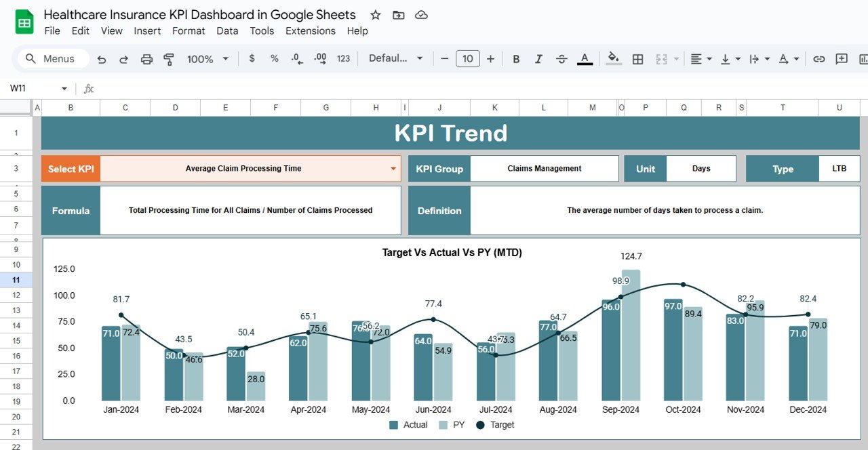Open the Format menu

pos(189,30)
